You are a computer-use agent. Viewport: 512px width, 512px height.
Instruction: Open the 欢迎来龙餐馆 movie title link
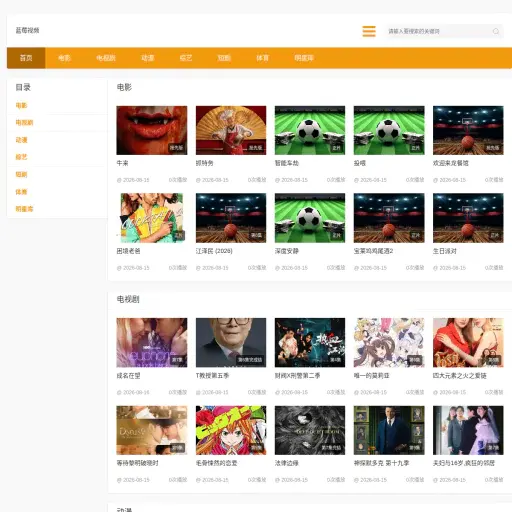(451, 163)
